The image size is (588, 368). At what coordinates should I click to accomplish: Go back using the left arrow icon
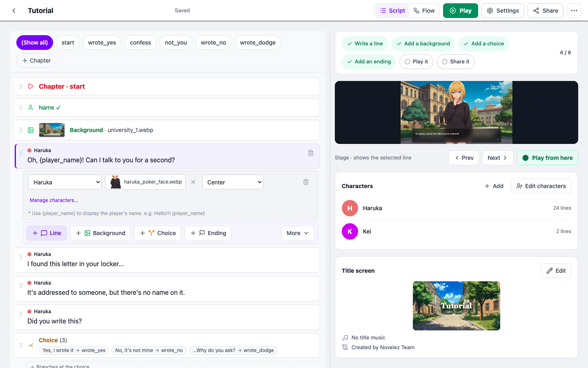tap(14, 11)
